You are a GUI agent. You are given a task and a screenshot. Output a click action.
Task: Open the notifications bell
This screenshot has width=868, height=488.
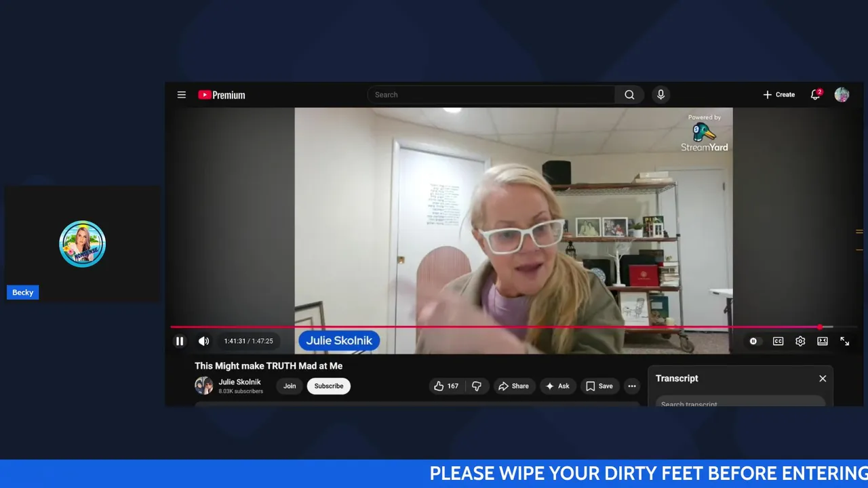816,95
